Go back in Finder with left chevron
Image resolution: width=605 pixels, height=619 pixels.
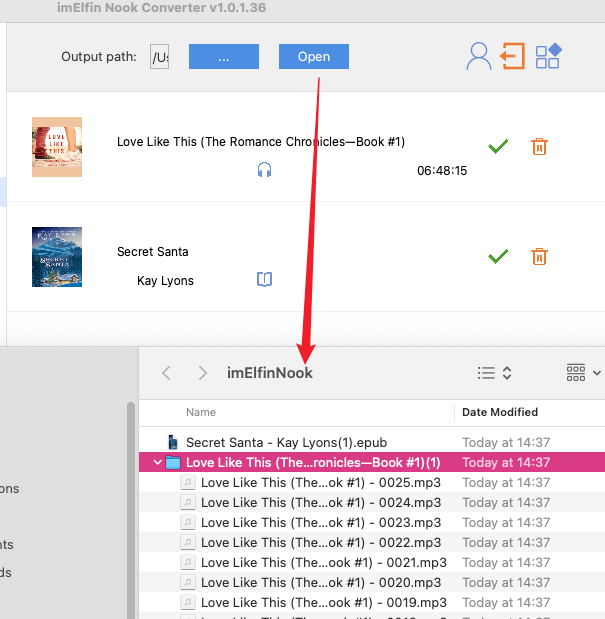[x=167, y=373]
